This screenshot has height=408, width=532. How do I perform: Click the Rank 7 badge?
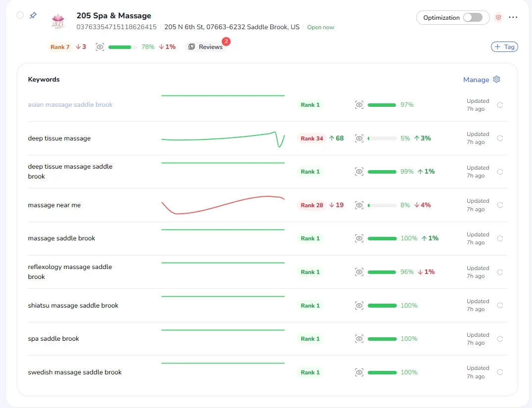pos(60,47)
